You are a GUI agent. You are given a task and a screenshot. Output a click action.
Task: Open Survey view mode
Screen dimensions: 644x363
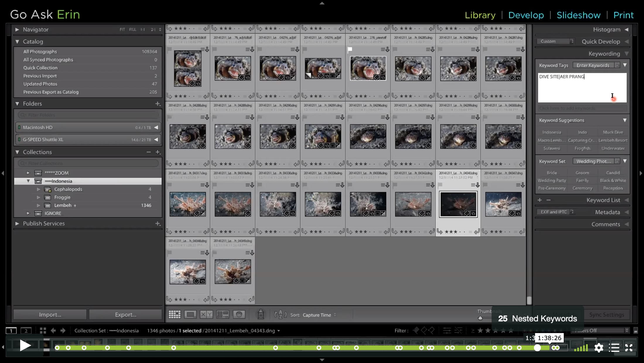coord(223,315)
